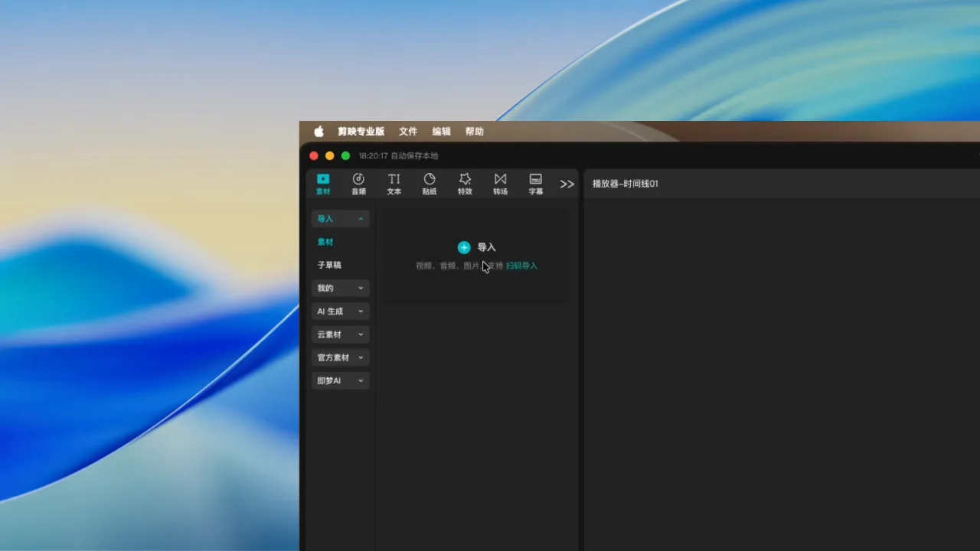Open the Apple menu
This screenshot has width=980, height=551.
[318, 132]
